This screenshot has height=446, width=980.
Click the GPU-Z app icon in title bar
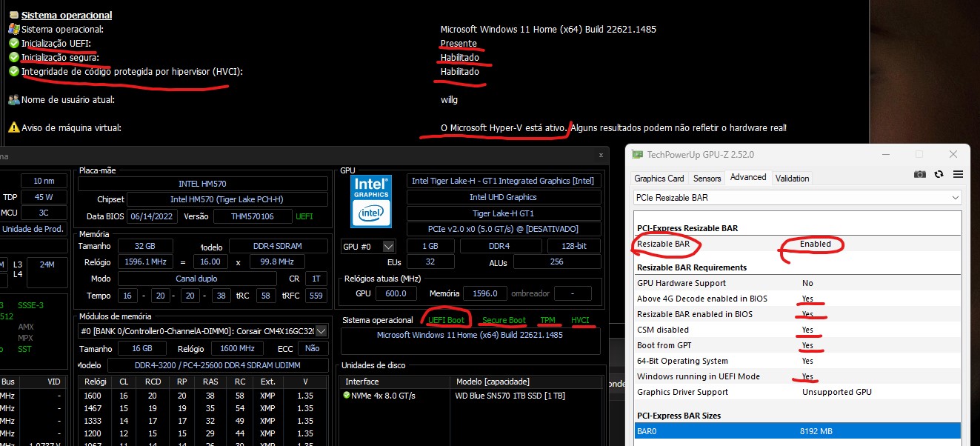[637, 154]
